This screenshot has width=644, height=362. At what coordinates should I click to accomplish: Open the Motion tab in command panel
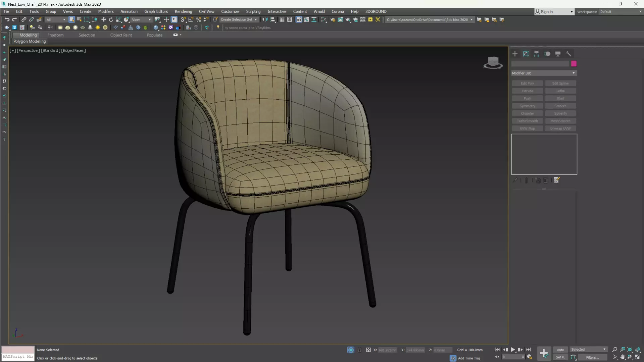[547, 54]
